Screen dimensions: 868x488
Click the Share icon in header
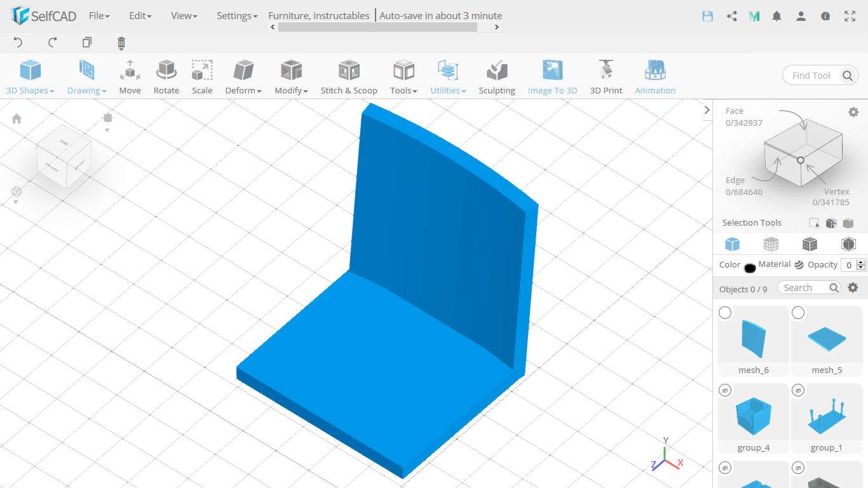(732, 17)
